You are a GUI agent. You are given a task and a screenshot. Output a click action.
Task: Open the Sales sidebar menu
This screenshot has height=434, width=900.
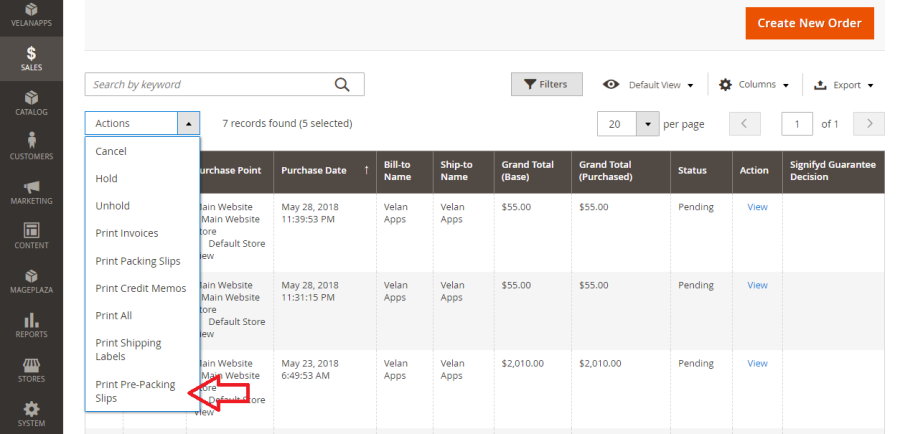[x=31, y=58]
